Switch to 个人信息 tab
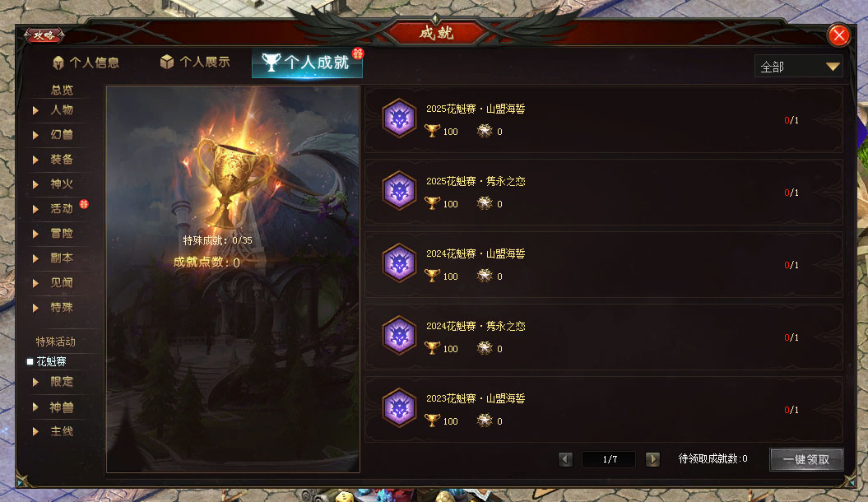Viewport: 868px width, 502px height. pyautogui.click(x=86, y=63)
